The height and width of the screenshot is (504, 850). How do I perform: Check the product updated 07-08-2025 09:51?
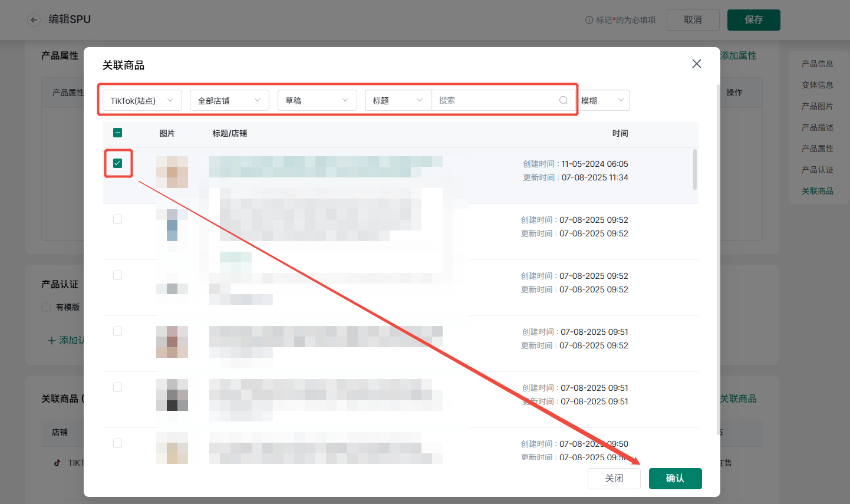pyautogui.click(x=117, y=387)
